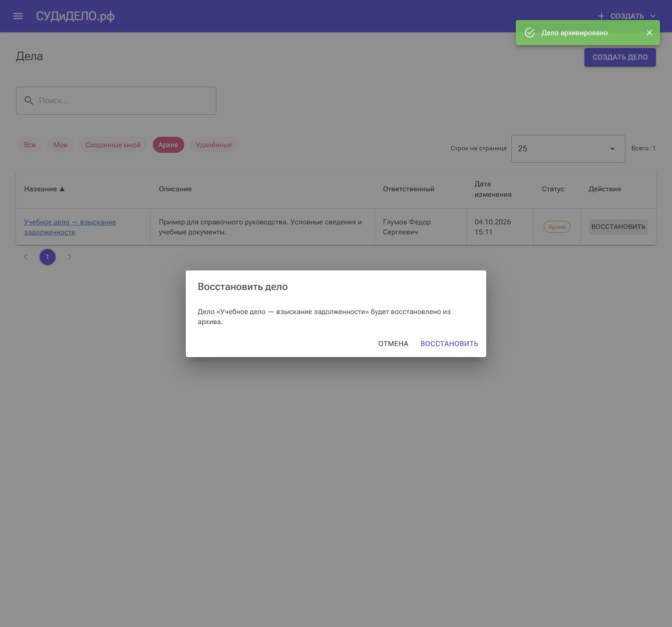Click the 'СУДиДЕЛО.рф' site logo
672x627 pixels.
75,16
